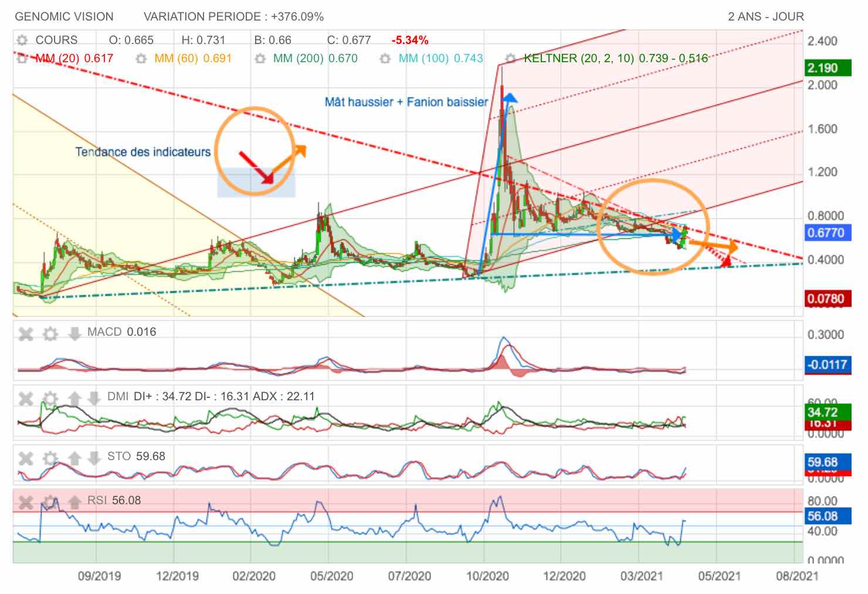Move the DMI panel down
Viewport: 868px width, 594px height.
[x=94, y=399]
